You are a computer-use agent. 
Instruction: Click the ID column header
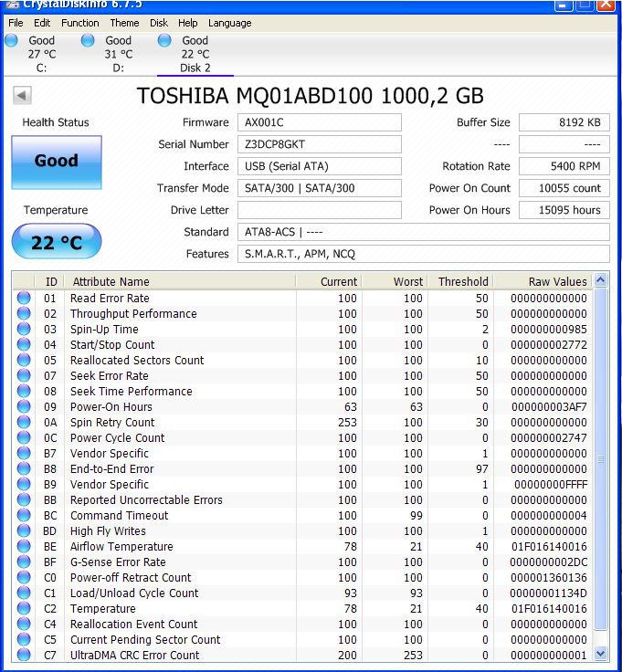click(x=49, y=281)
